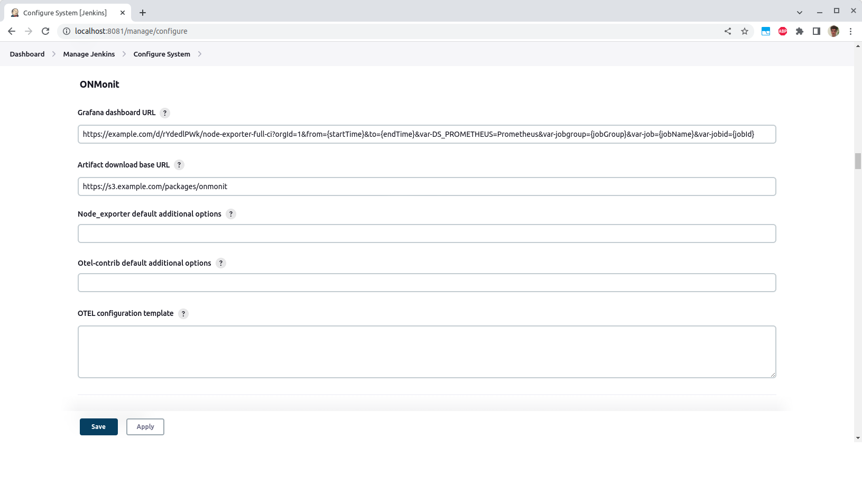Click the scrollbar up arrow
Screen dimensions: 862x504
coord(858,46)
